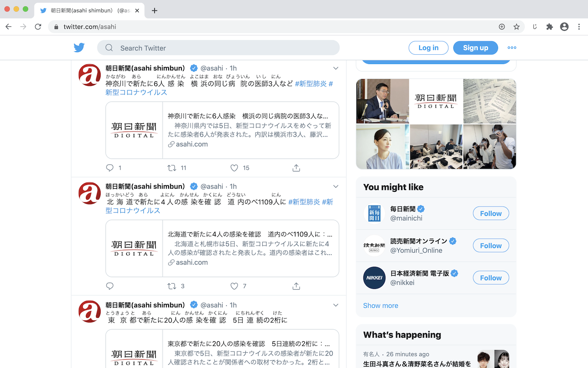
Task: Expand options caret on 東京都 tweet
Action: click(336, 305)
